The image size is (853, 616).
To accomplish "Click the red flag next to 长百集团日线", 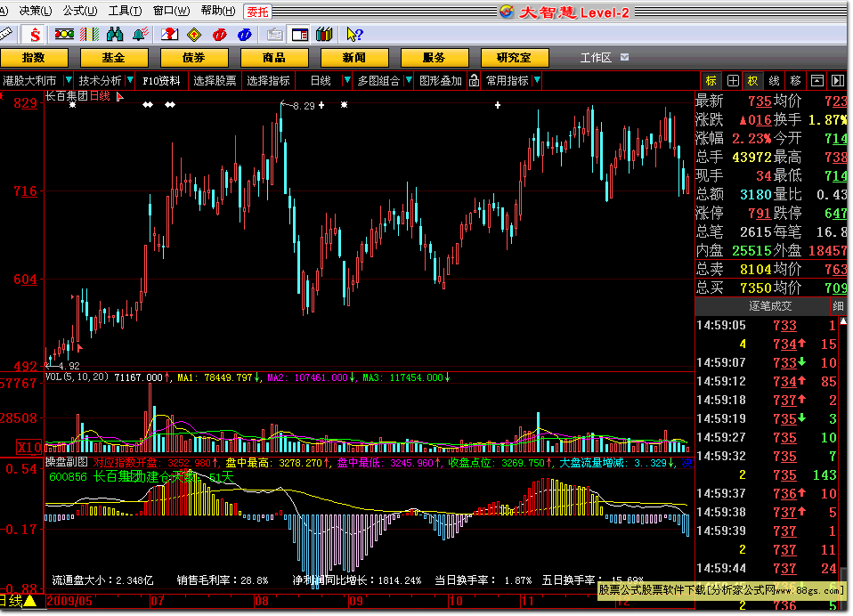I will pos(120,97).
